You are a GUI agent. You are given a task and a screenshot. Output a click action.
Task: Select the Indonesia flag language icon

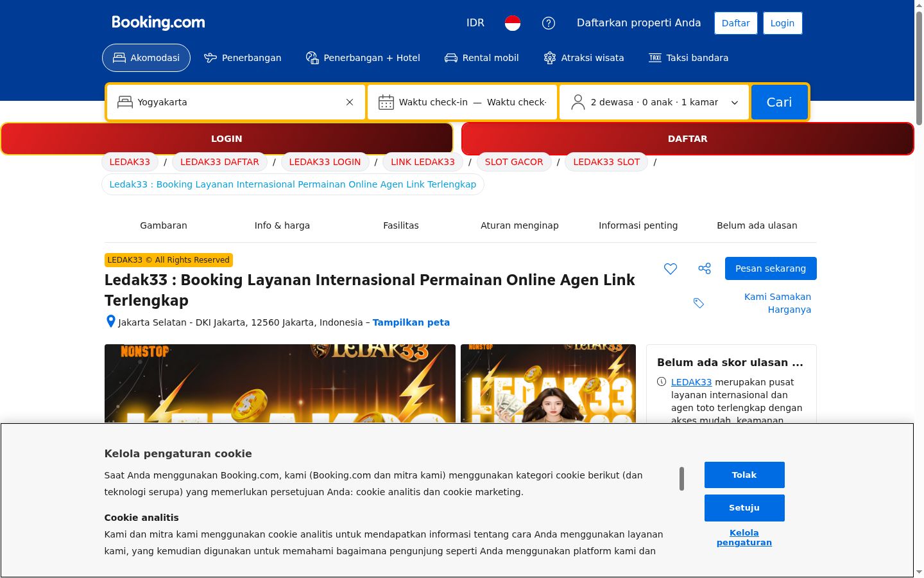pyautogui.click(x=513, y=23)
